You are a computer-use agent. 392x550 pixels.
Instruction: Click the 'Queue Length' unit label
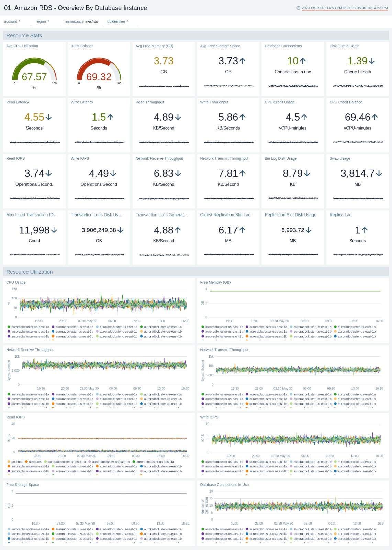click(x=358, y=72)
